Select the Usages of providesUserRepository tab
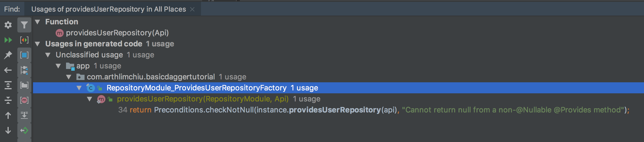 click(x=109, y=9)
